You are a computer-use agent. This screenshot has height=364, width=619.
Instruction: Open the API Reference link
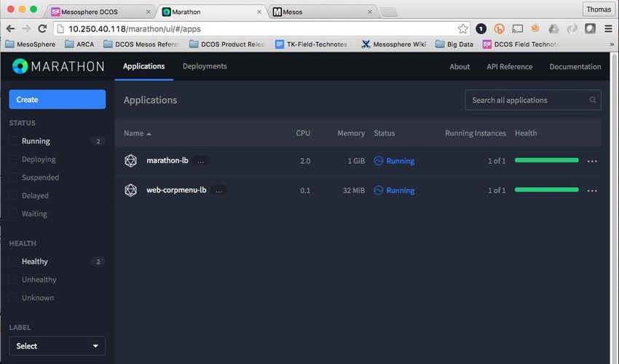pos(509,67)
